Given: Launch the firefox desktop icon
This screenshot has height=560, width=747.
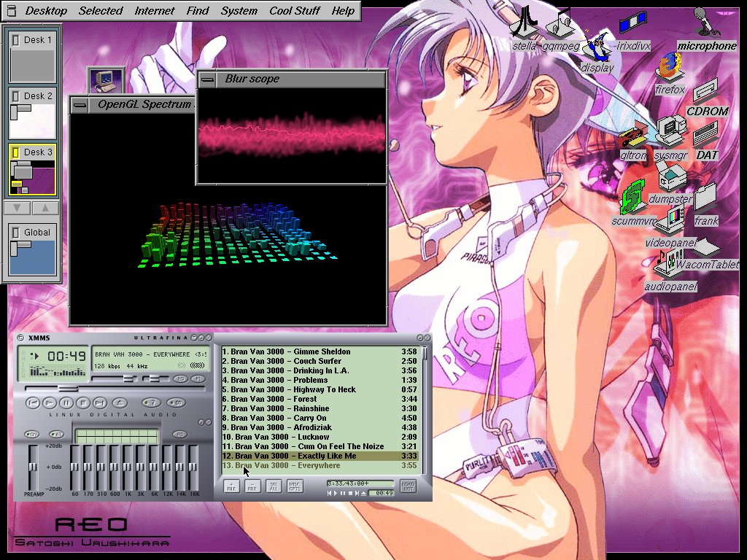Looking at the screenshot, I should tap(670, 73).
